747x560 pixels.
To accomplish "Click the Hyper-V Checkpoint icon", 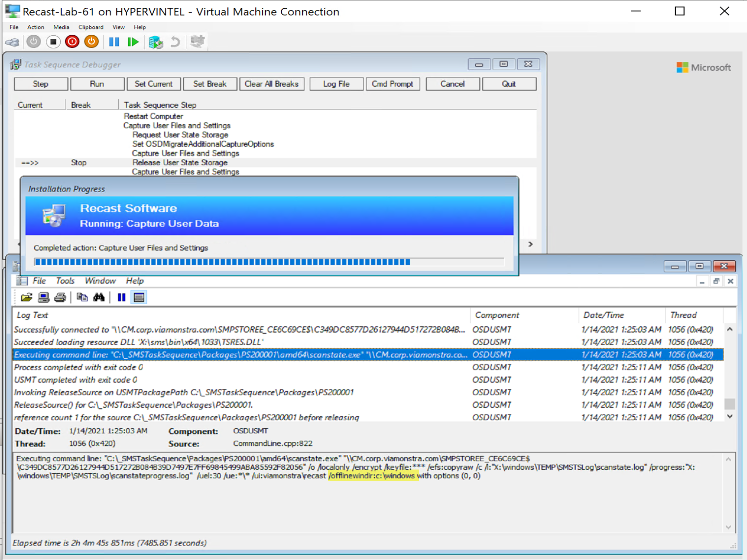I will [156, 42].
